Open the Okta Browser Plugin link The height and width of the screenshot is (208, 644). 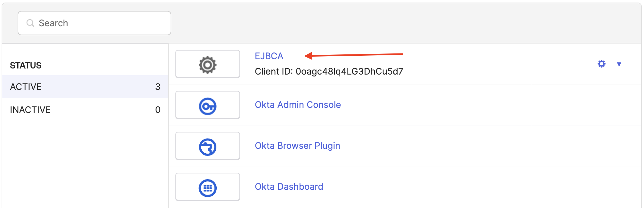pos(297,146)
